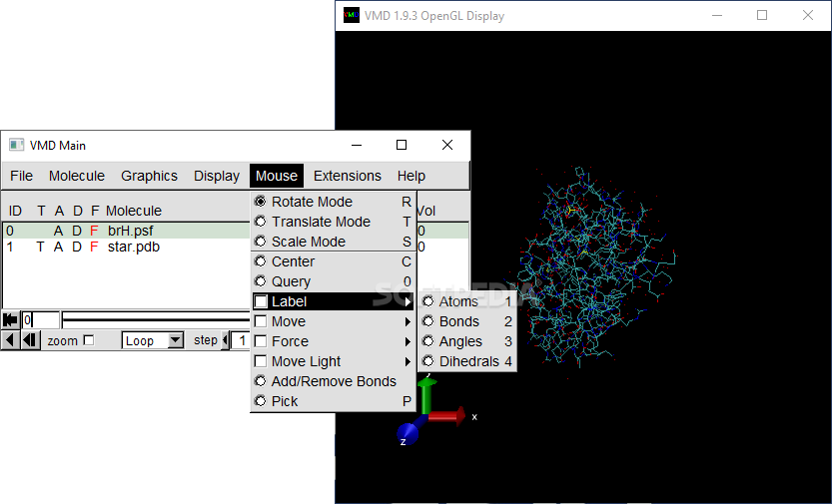Expand the Force submenu
This screenshot has height=504, width=832.
click(334, 341)
